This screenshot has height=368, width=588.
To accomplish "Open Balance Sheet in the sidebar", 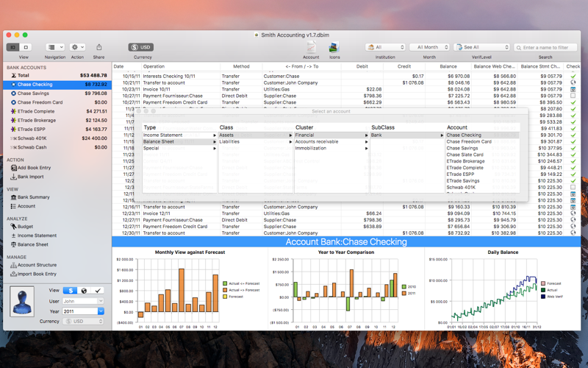I will click(32, 244).
